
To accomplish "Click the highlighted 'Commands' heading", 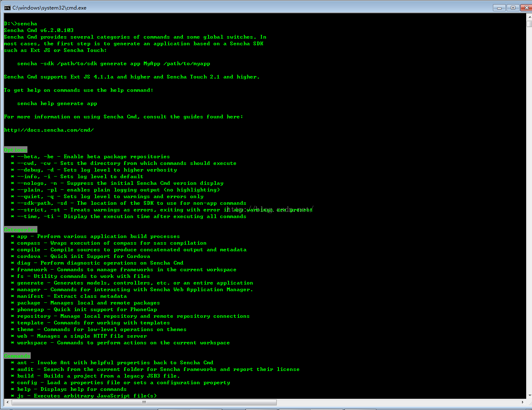I will [17, 356].
